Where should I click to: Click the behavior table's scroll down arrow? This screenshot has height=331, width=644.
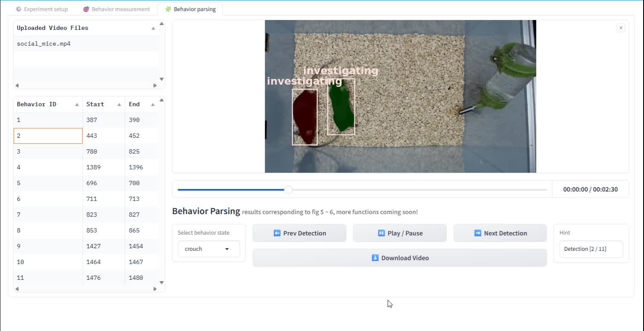(162, 282)
